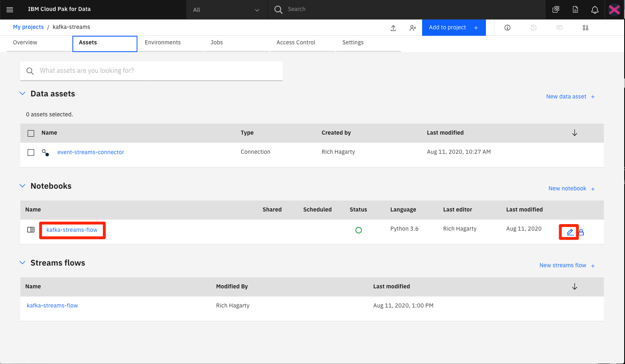Open the event-streams-connector connection

pos(91,153)
